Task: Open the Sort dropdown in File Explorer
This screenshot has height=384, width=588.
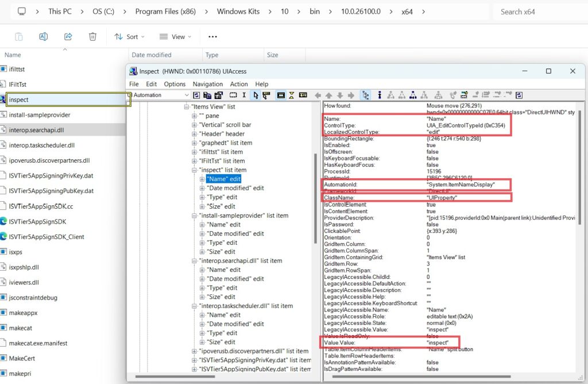Action: (x=129, y=36)
